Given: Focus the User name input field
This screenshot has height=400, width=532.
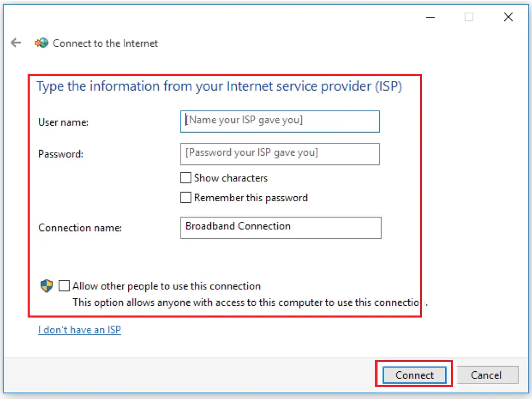Looking at the screenshot, I should coord(280,121).
